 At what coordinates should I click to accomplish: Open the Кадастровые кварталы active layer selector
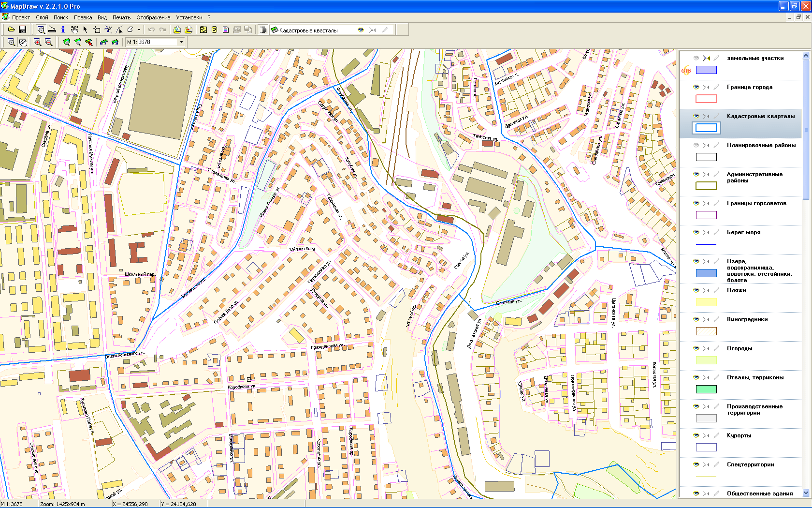(x=309, y=30)
